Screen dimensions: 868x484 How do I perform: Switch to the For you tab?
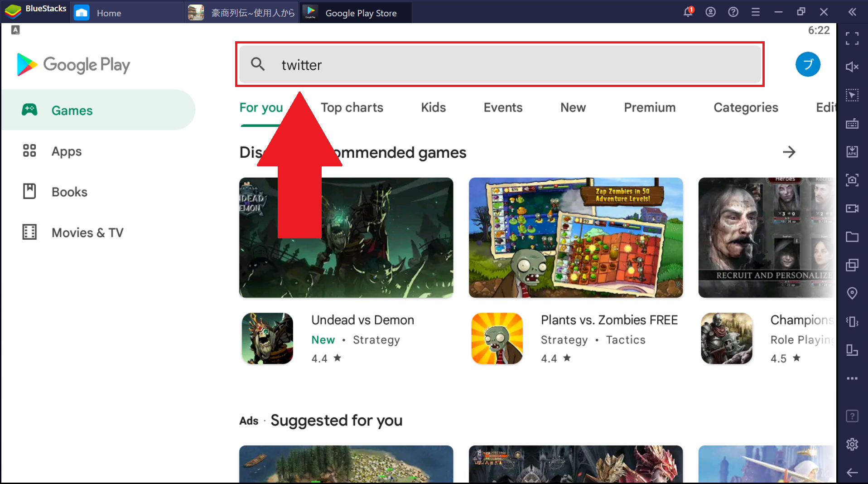click(x=261, y=107)
